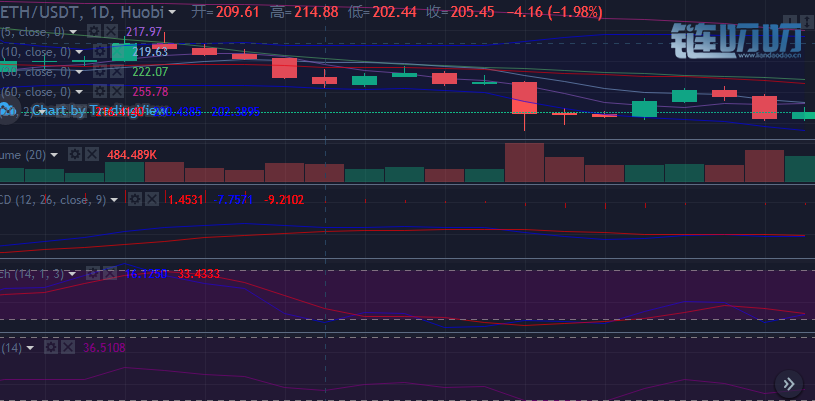This screenshot has width=815, height=401.
Task: Expand the MACD legend dropdown arrow
Action: coord(116,200)
